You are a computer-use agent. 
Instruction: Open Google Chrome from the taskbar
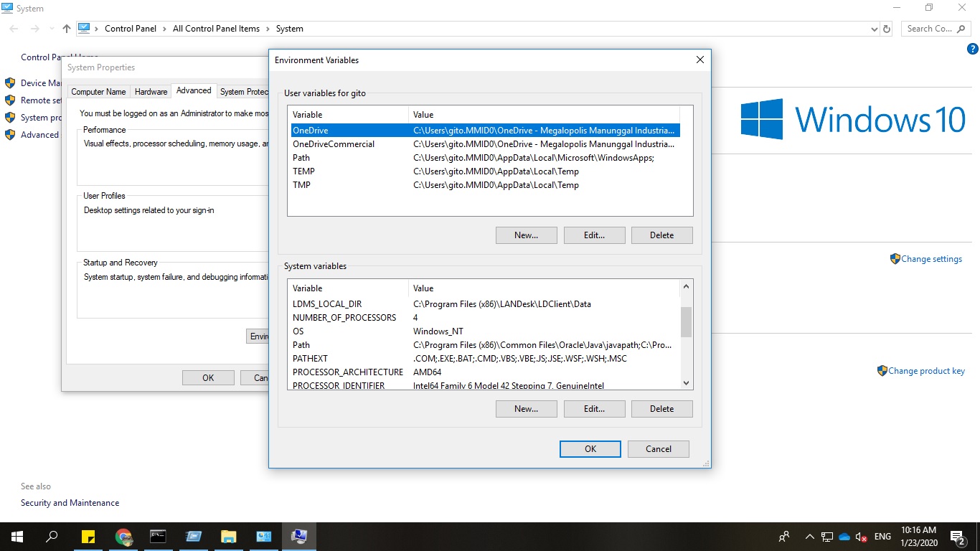[x=124, y=537]
